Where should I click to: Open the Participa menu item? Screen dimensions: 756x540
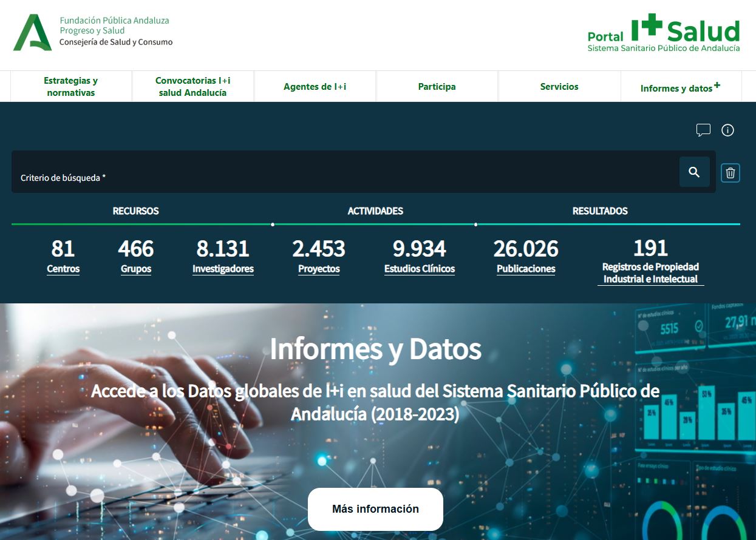pyautogui.click(x=437, y=87)
